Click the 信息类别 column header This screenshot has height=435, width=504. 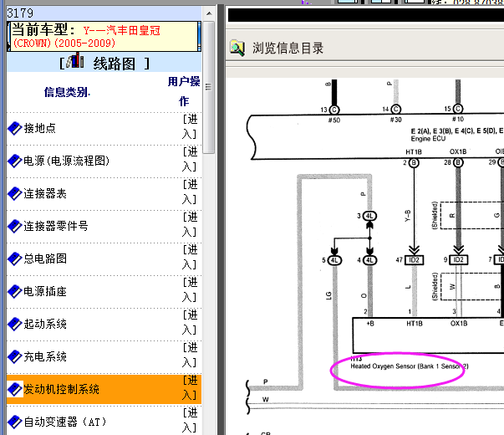67,92
